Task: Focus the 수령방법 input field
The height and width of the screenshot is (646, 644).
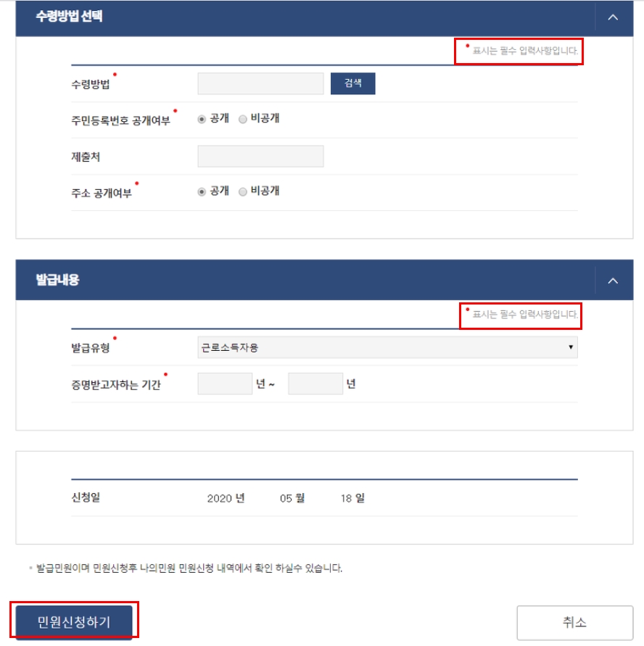Action: click(x=260, y=83)
